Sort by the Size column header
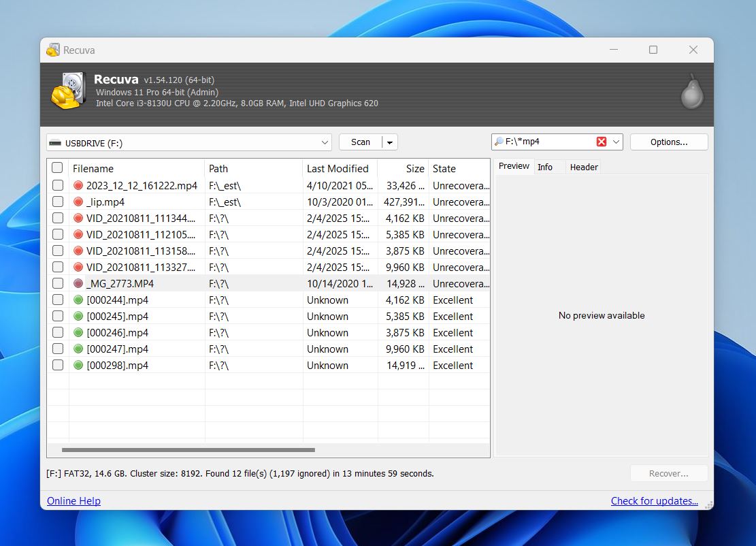The width and height of the screenshot is (756, 546). [x=403, y=169]
